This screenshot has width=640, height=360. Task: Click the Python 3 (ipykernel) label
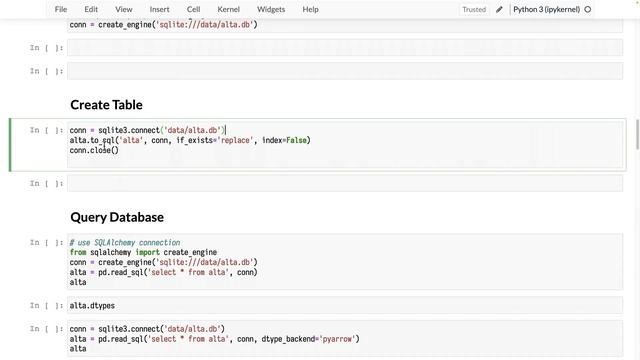click(x=546, y=9)
